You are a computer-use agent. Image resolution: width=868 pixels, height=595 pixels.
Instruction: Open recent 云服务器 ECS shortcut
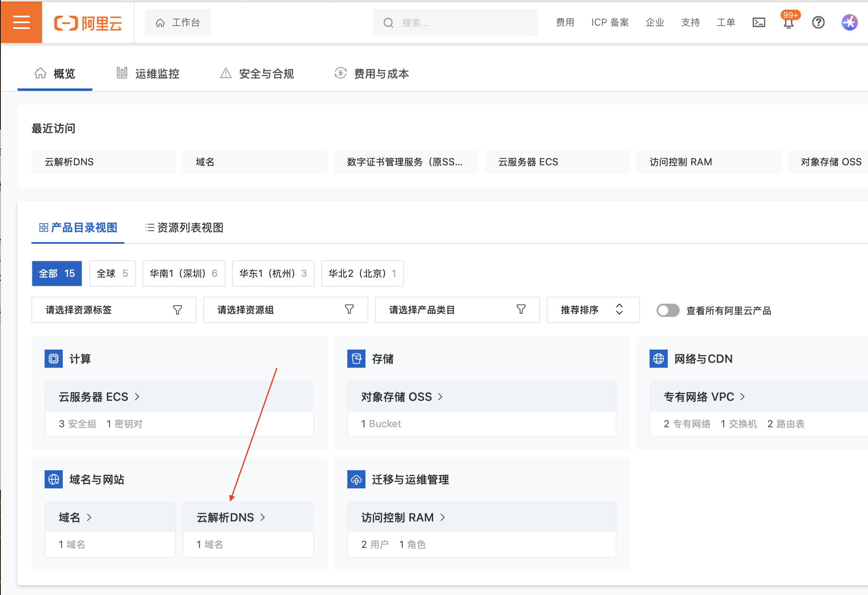557,162
